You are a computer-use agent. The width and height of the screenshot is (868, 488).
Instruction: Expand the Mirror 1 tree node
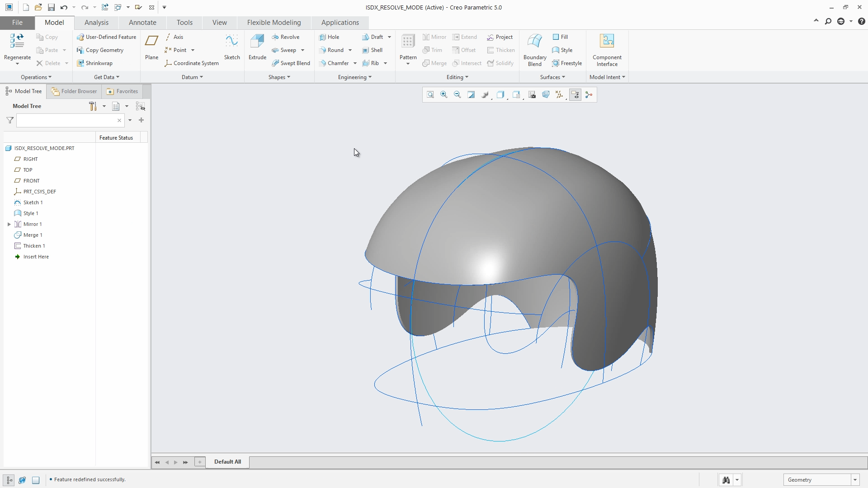9,224
